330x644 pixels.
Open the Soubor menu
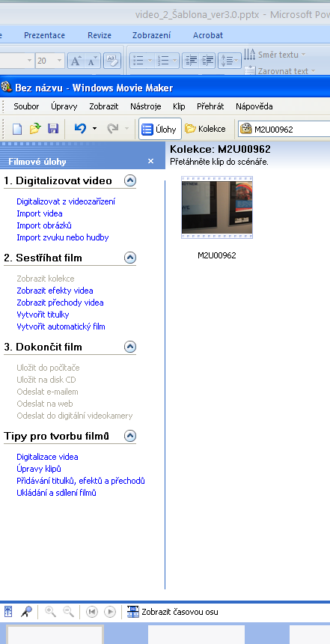pyautogui.click(x=26, y=106)
